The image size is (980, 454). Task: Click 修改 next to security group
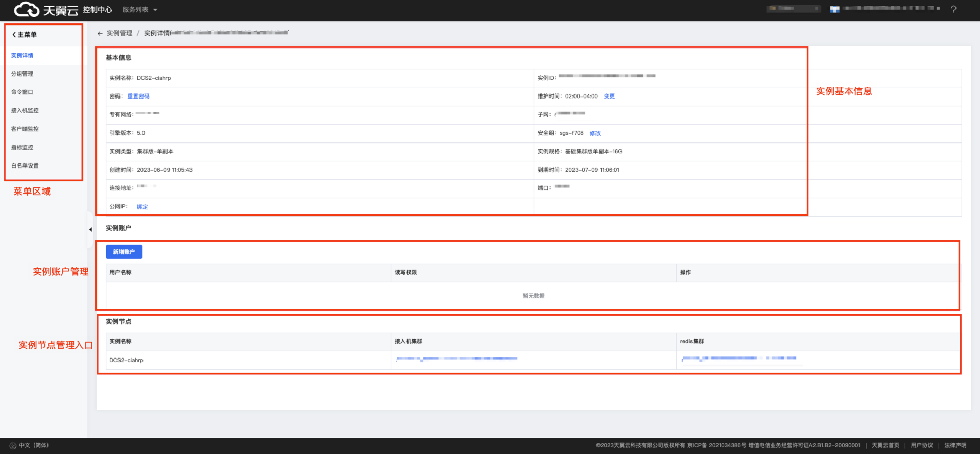coord(595,133)
